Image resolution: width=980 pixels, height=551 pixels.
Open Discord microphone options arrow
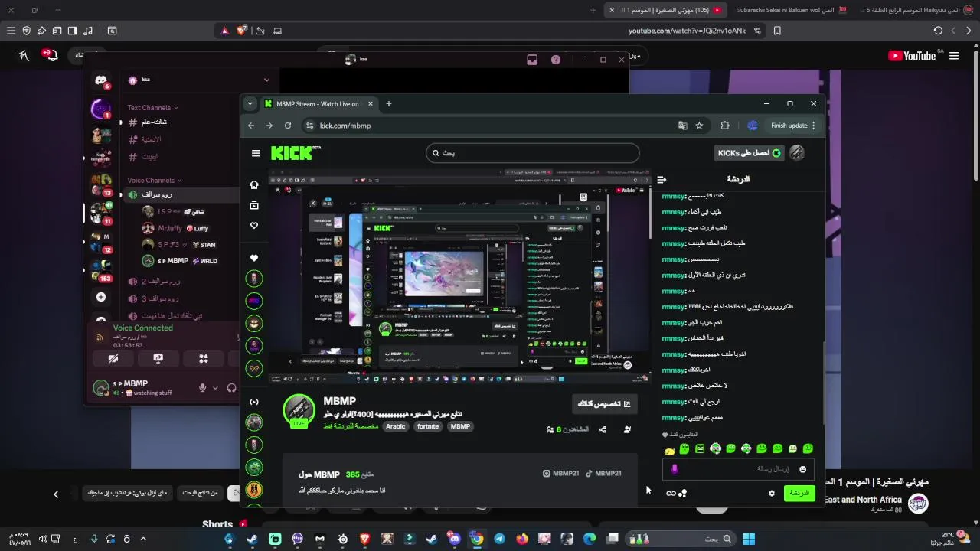215,388
